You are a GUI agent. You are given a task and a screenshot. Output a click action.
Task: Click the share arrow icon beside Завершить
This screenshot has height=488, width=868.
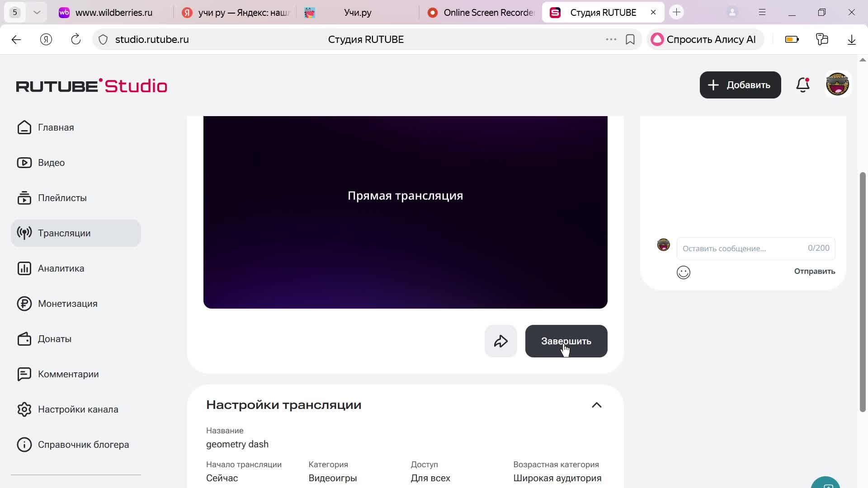pos(500,341)
